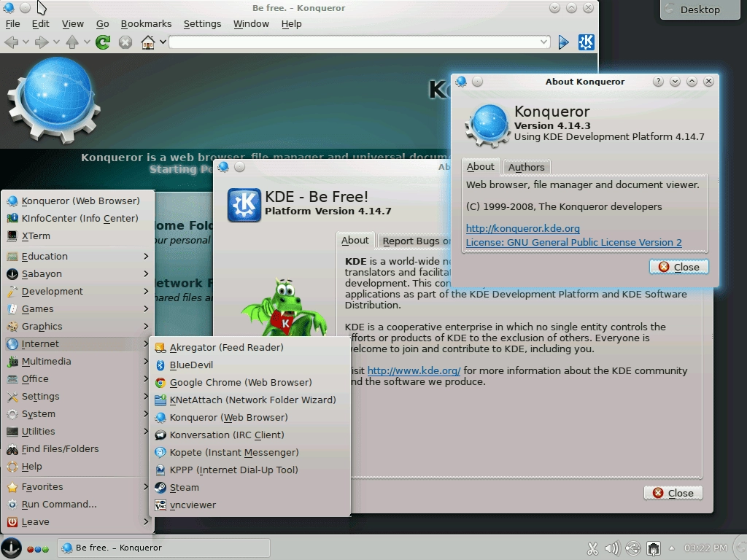Open Konqueror (Web Browser) at top of main menu

tap(77, 201)
